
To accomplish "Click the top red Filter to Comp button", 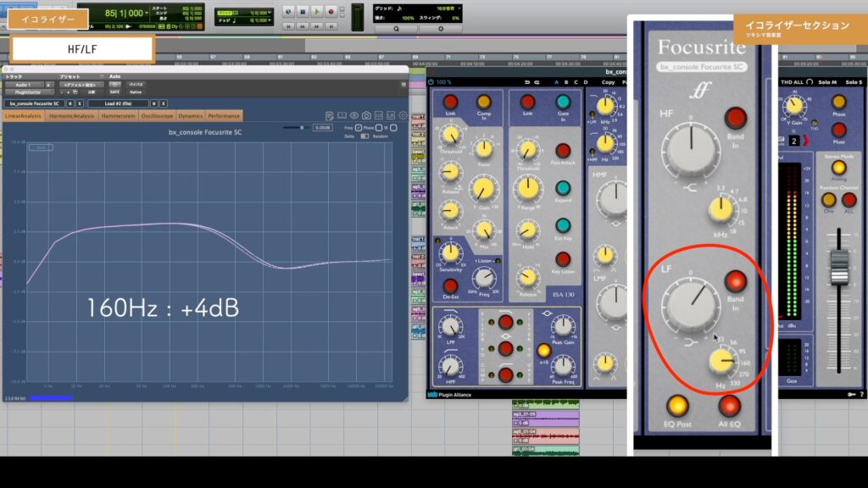I will pos(505,322).
